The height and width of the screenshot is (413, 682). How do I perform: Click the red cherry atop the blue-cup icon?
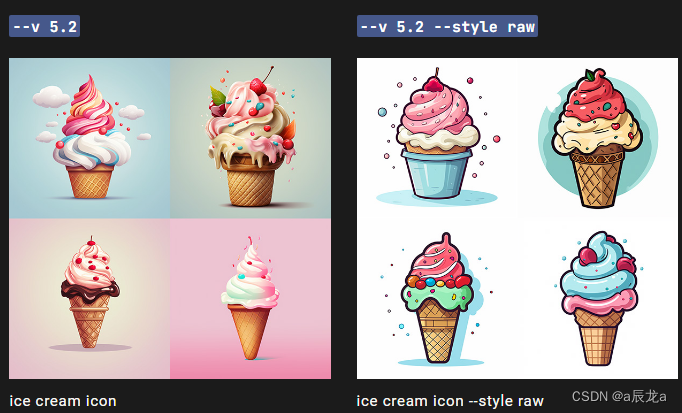click(434, 83)
